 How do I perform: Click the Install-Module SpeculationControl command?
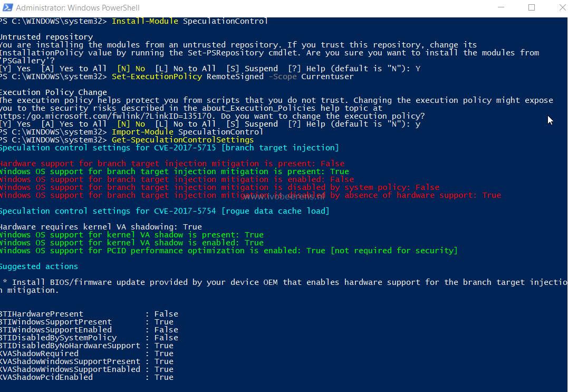point(190,22)
